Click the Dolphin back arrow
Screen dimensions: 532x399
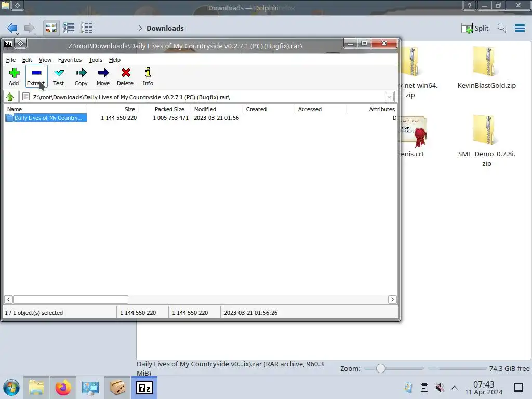pyautogui.click(x=12, y=28)
